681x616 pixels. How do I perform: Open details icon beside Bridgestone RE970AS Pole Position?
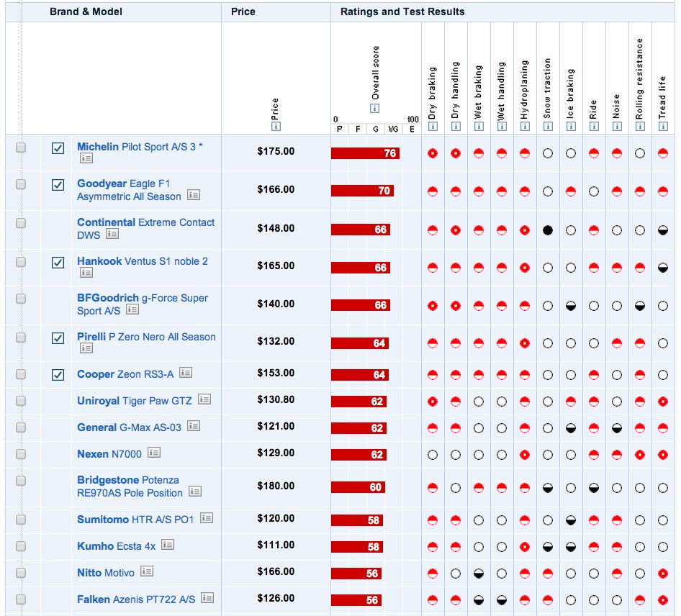[195, 492]
